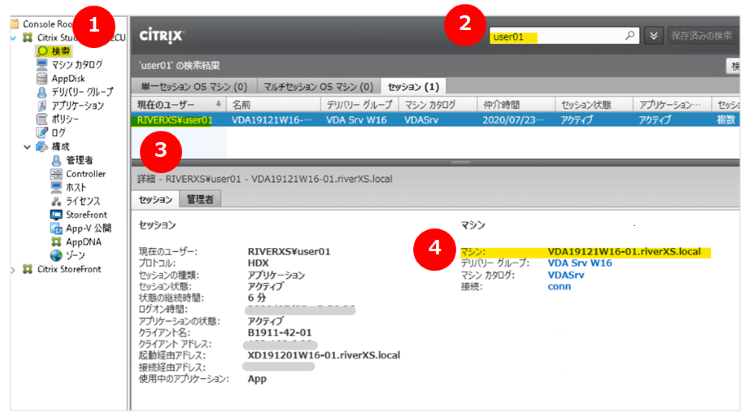Select the セッション (1) results tab
Image resolution: width=750 pixels, height=418 pixels.
(413, 87)
